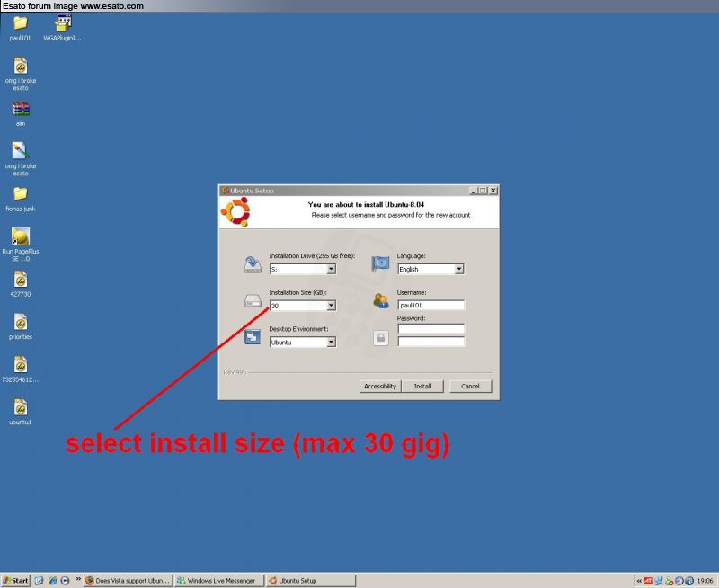The height and width of the screenshot is (588, 719).
Task: Select the 'omg i broke esato' paintbrush-icon file
Action: pos(21,159)
